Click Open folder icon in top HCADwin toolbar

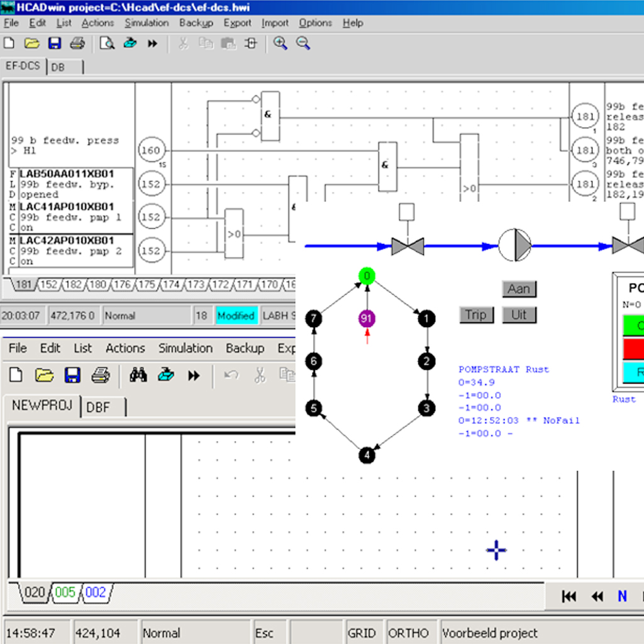click(x=31, y=43)
